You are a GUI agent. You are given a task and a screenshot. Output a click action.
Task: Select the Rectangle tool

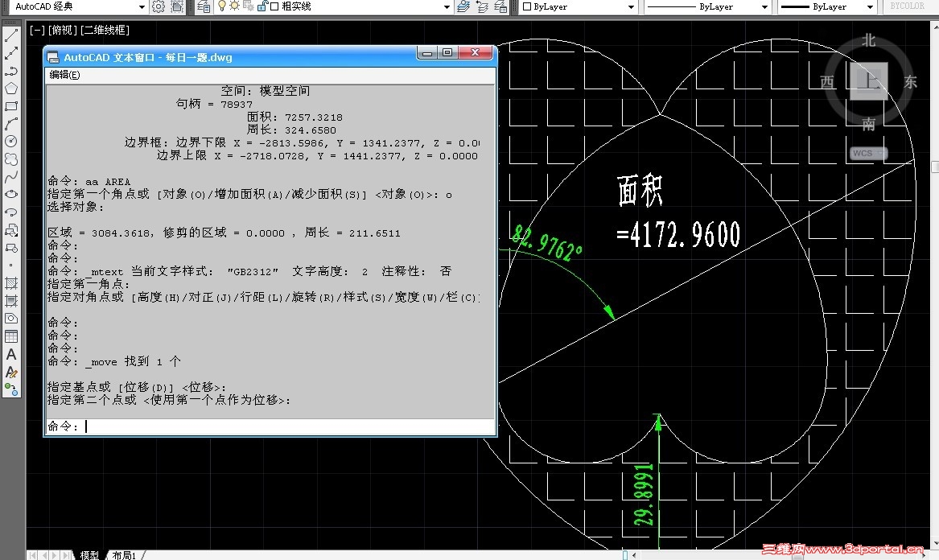(x=10, y=107)
